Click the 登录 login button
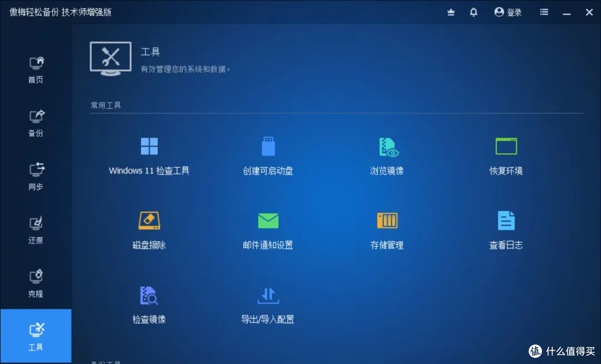601x364 pixels. pos(508,12)
